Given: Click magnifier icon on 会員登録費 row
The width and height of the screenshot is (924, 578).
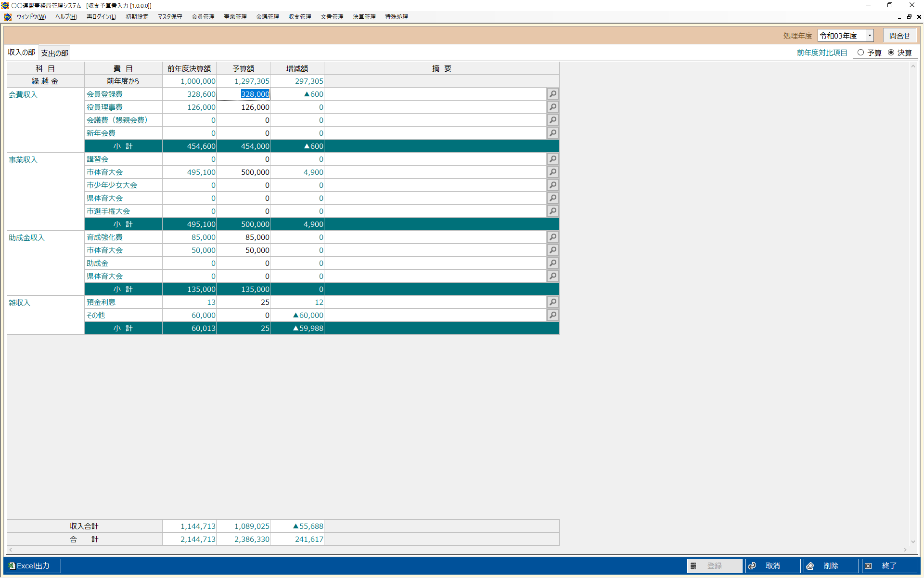Looking at the screenshot, I should click(x=553, y=94).
